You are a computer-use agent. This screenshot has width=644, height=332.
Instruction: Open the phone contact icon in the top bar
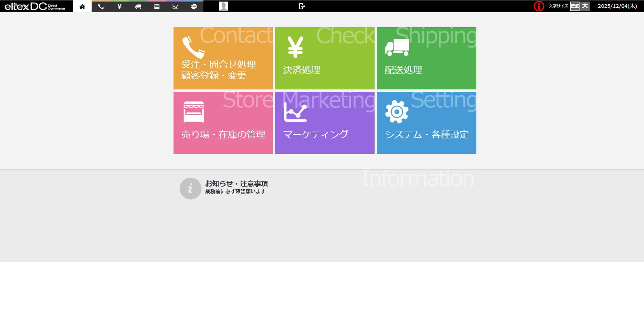click(x=101, y=6)
